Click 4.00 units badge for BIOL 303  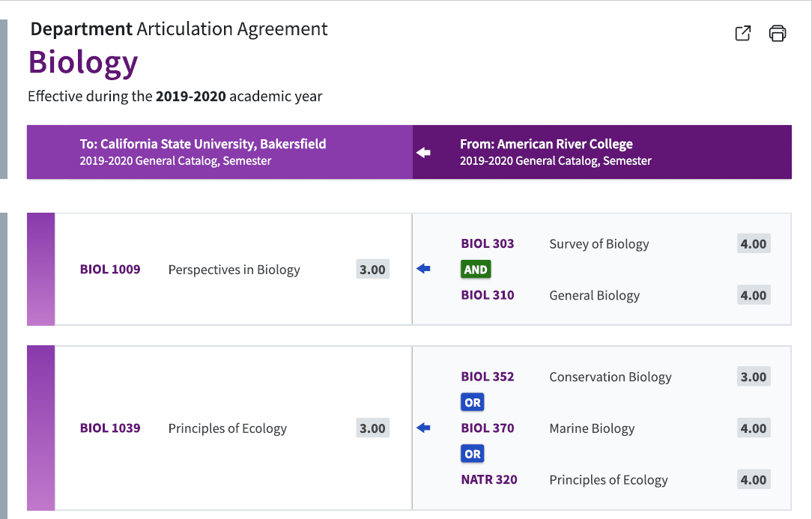tap(754, 243)
